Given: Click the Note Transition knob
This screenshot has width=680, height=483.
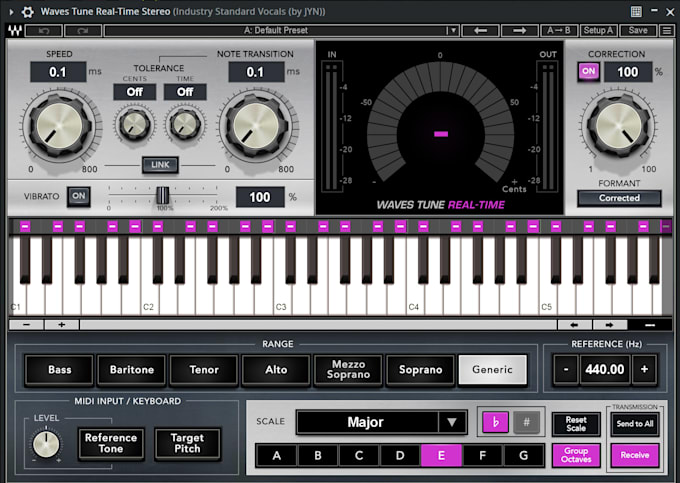Looking at the screenshot, I should pos(256,126).
